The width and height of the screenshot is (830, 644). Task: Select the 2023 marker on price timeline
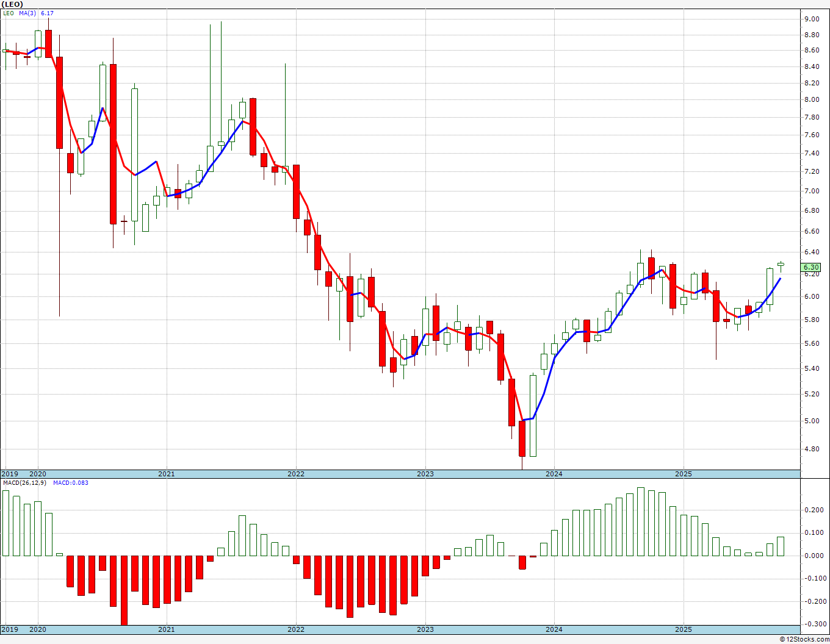tap(425, 474)
